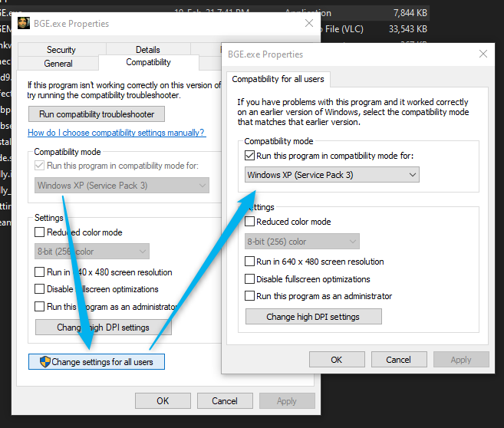The height and width of the screenshot is (428, 504).
Task: Toggle compatibility mode checkbox in all-users dialog
Action: [x=250, y=156]
